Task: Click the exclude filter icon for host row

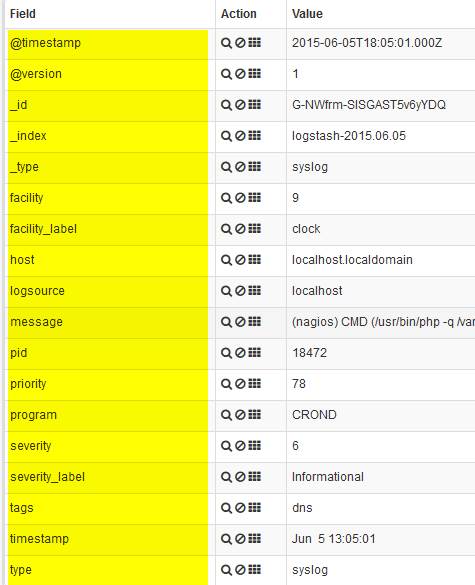Action: (240, 260)
